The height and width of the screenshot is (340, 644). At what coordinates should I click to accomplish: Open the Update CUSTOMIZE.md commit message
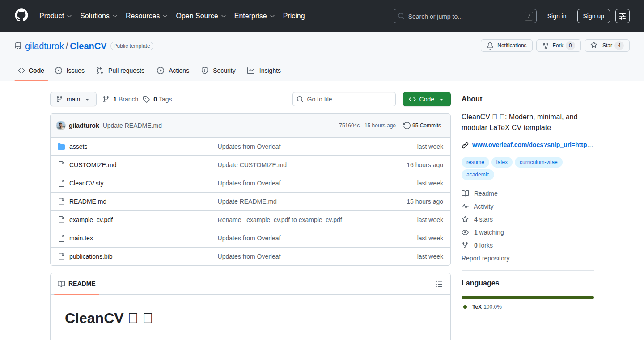point(252,165)
